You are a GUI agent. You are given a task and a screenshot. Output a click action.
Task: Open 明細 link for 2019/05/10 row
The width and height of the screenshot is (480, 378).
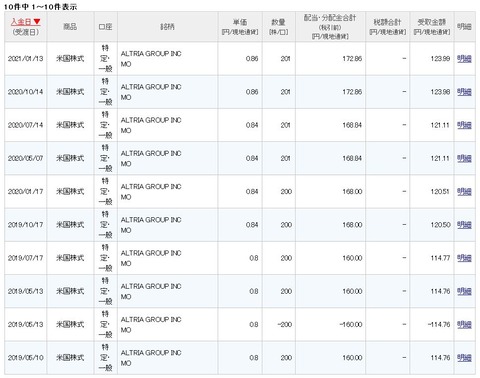(x=464, y=358)
